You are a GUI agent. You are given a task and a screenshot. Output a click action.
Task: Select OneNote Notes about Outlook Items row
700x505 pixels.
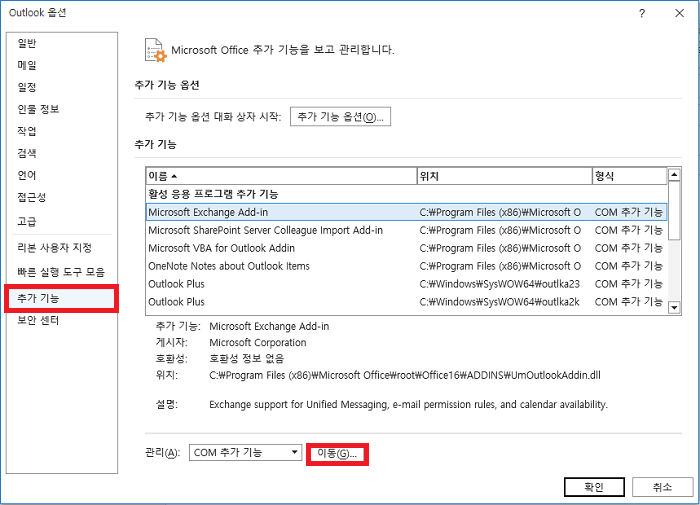(x=406, y=266)
